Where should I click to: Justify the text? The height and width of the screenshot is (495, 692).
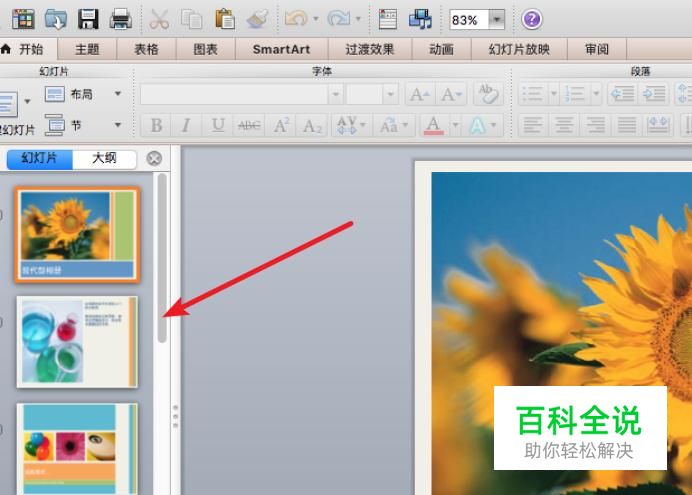(627, 125)
